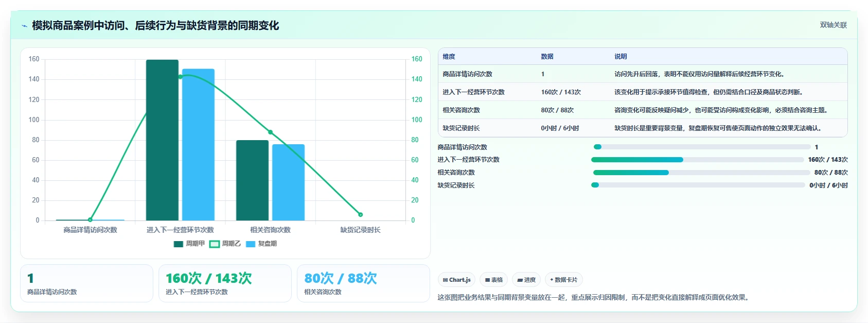Click the progress list label 相关咨询次数

coord(456,173)
